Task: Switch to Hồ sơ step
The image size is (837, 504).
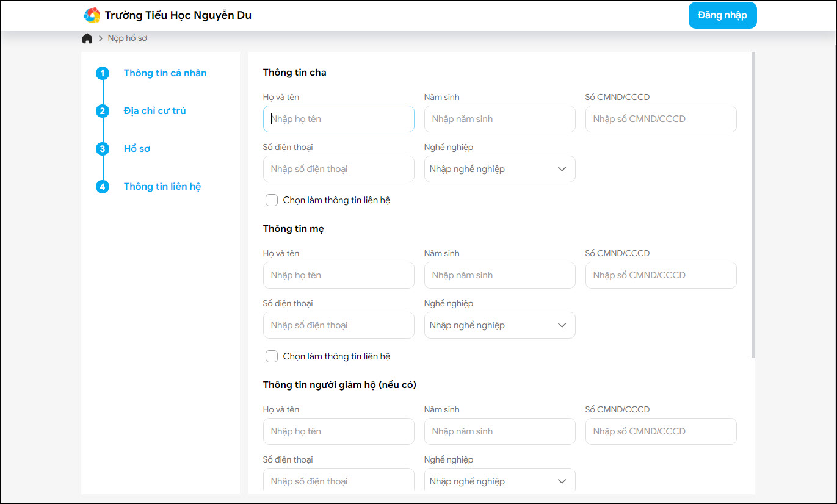Action: click(137, 149)
